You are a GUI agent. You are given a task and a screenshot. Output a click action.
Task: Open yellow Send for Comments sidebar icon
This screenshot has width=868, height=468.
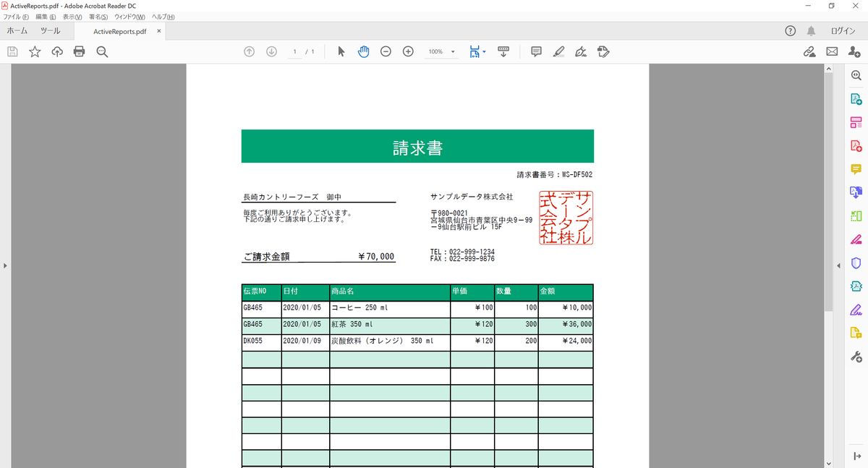[x=856, y=333]
